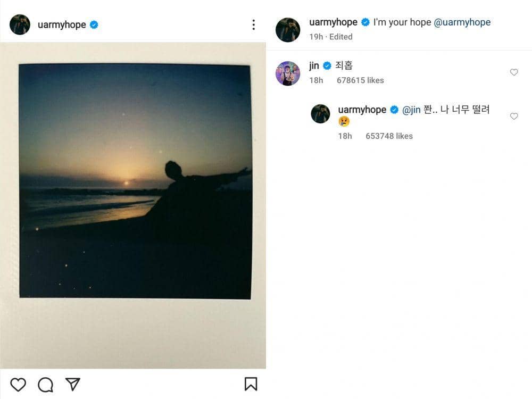Toggle the like heart below the photo
The height and width of the screenshot is (399, 532).
coord(19,384)
